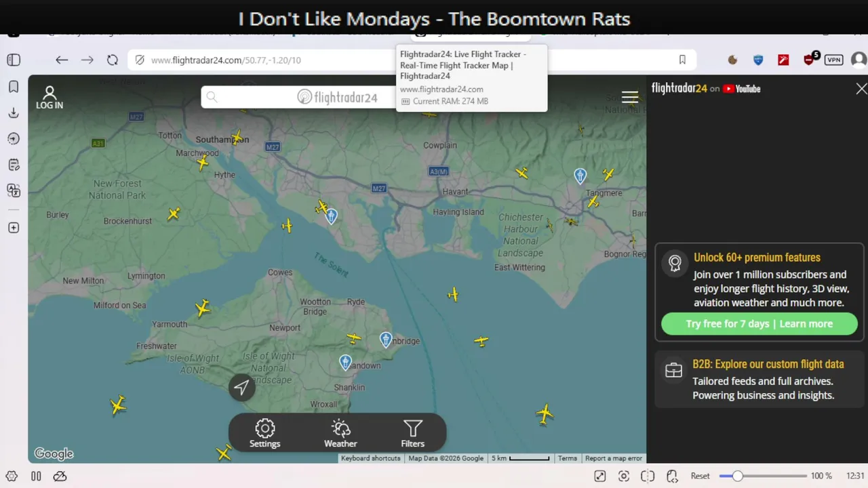Viewport: 868px width, 488px height.
Task: Click the split-brackets icon in status bar
Action: coord(648,476)
